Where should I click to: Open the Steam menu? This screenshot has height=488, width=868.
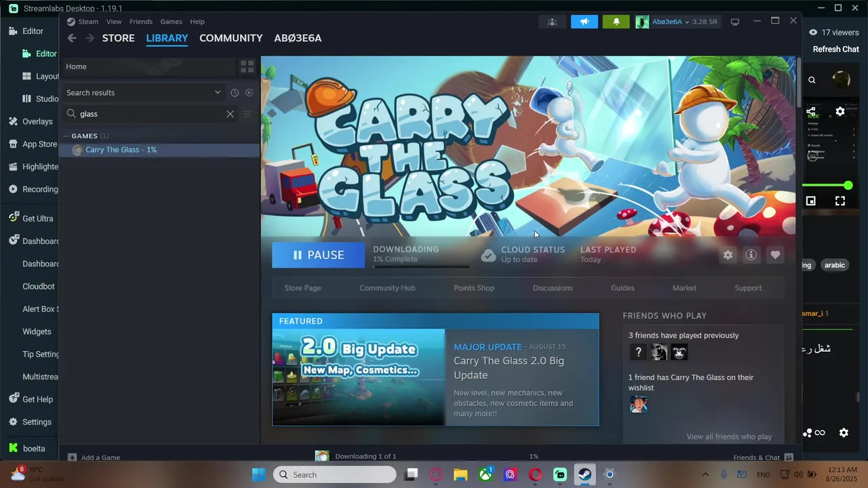[87, 22]
